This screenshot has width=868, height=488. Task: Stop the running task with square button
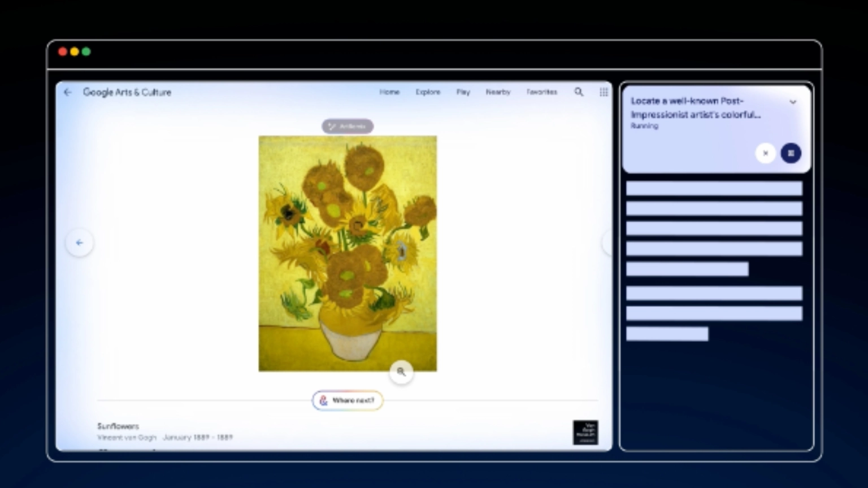tap(791, 153)
